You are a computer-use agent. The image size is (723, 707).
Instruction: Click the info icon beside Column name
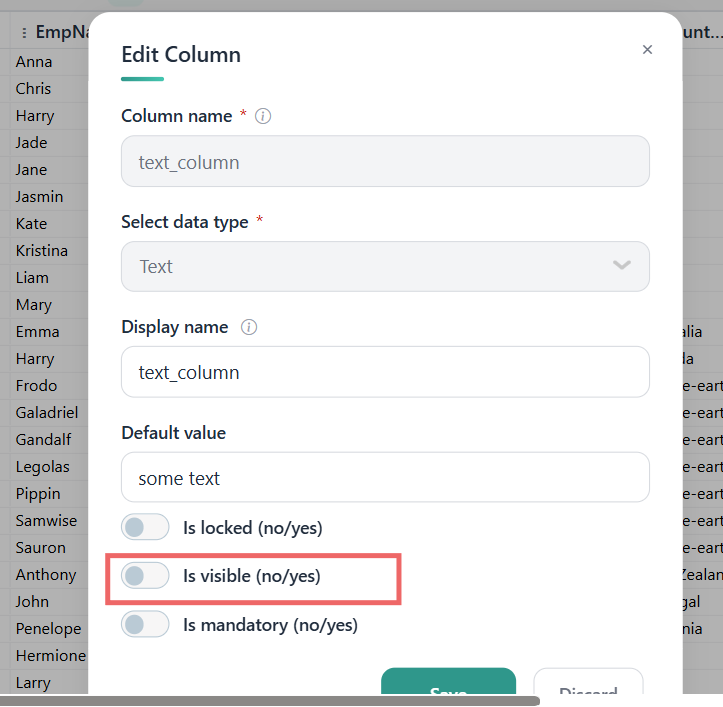coord(263,116)
